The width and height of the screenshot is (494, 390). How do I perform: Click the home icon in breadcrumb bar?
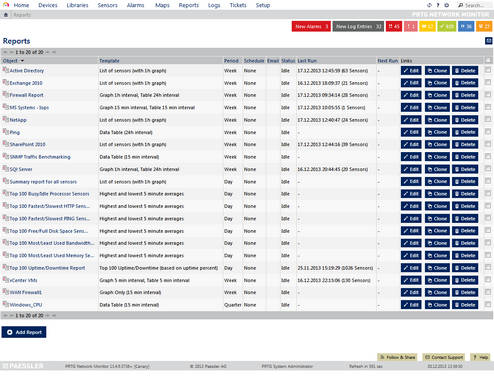click(5, 15)
